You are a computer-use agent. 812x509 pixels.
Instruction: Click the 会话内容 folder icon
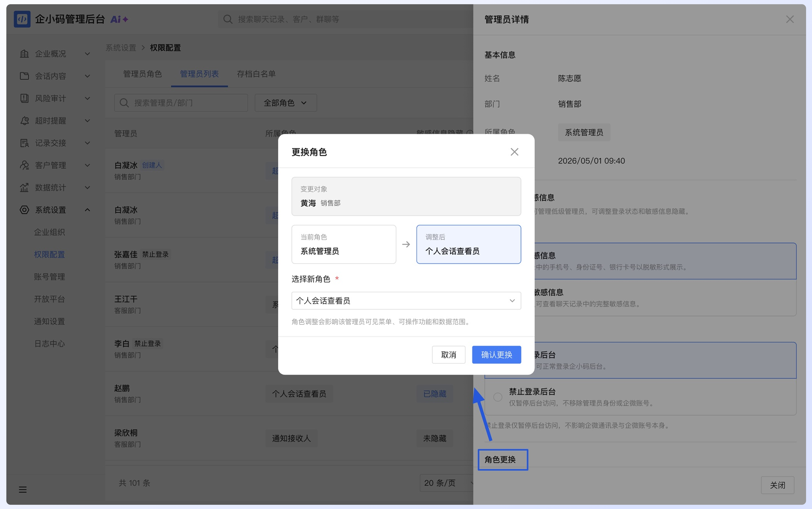24,76
